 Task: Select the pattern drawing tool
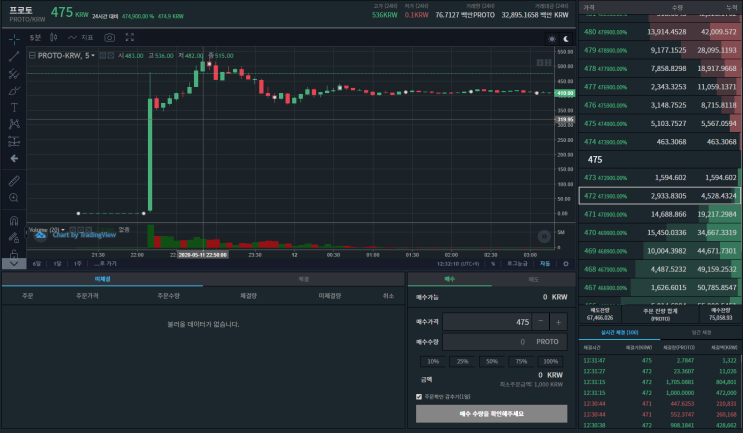click(x=14, y=124)
